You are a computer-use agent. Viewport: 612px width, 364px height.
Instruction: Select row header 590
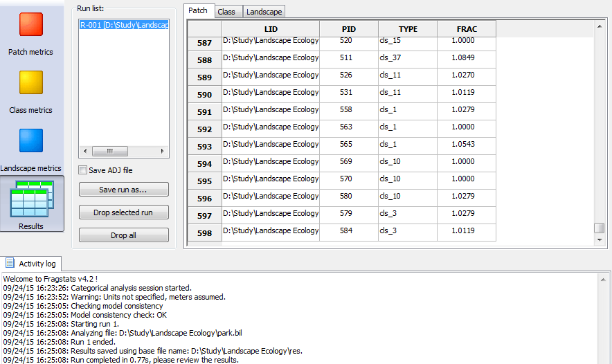(x=204, y=94)
